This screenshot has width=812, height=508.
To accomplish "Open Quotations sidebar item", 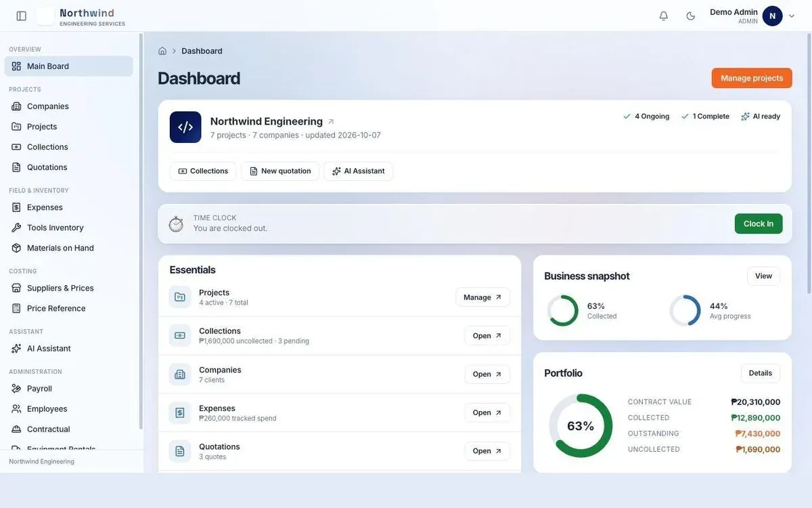I will click(x=69, y=167).
